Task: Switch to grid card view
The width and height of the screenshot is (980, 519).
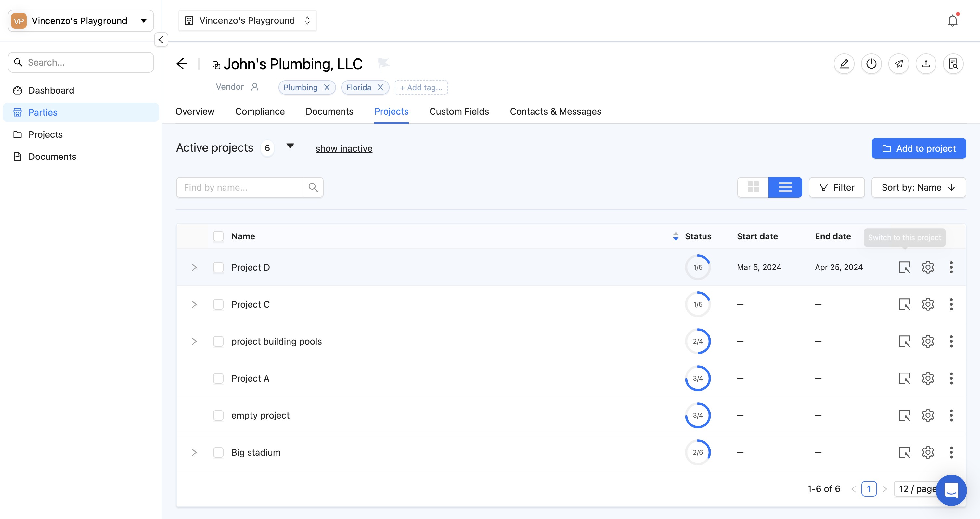Action: tap(753, 187)
